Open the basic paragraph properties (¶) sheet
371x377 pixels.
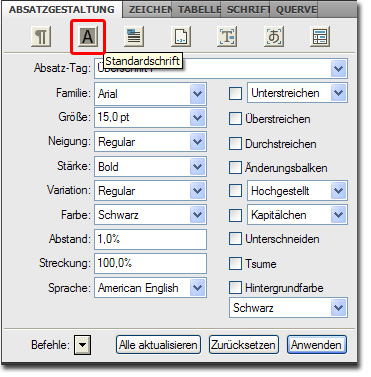(41, 37)
